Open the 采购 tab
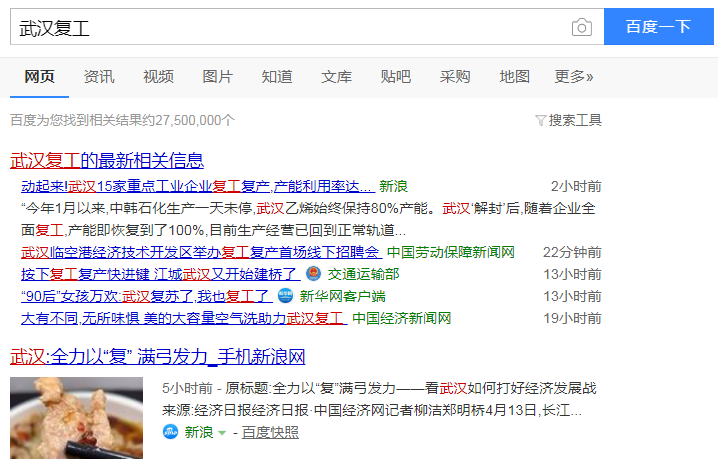The height and width of the screenshot is (466, 718). (x=455, y=76)
